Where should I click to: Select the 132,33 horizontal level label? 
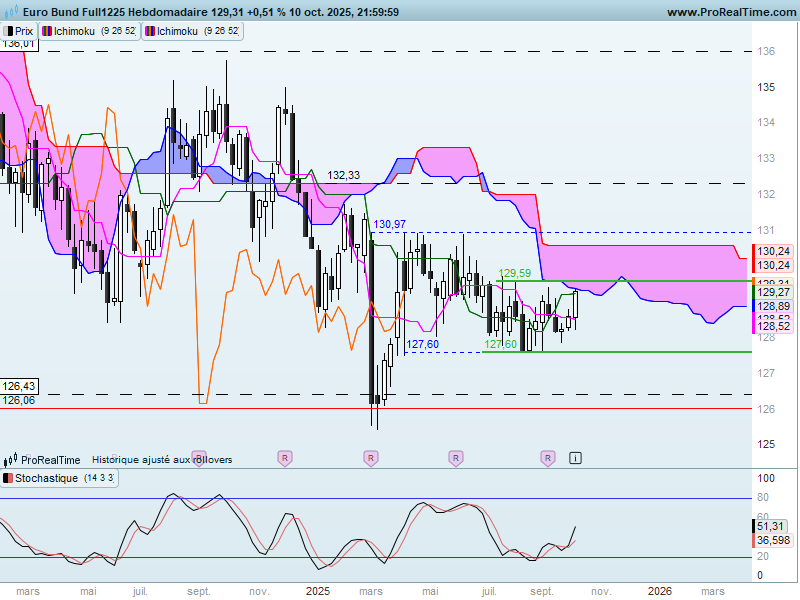pyautogui.click(x=344, y=175)
